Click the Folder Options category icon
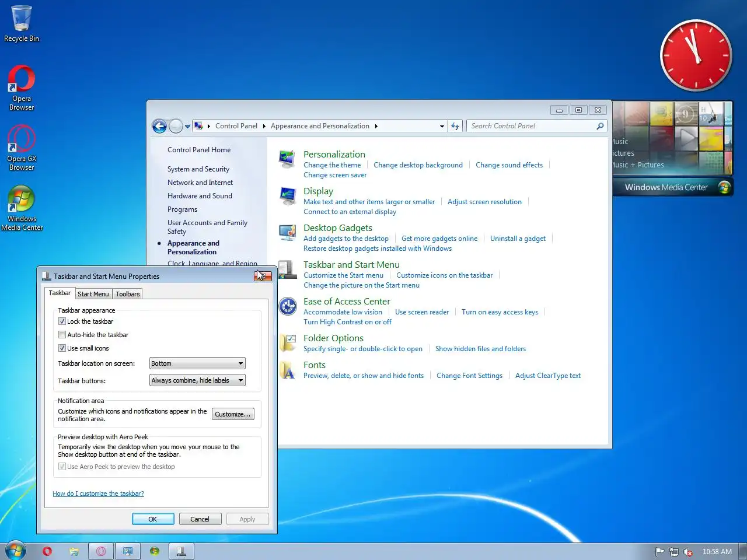The width and height of the screenshot is (747, 560). [287, 342]
